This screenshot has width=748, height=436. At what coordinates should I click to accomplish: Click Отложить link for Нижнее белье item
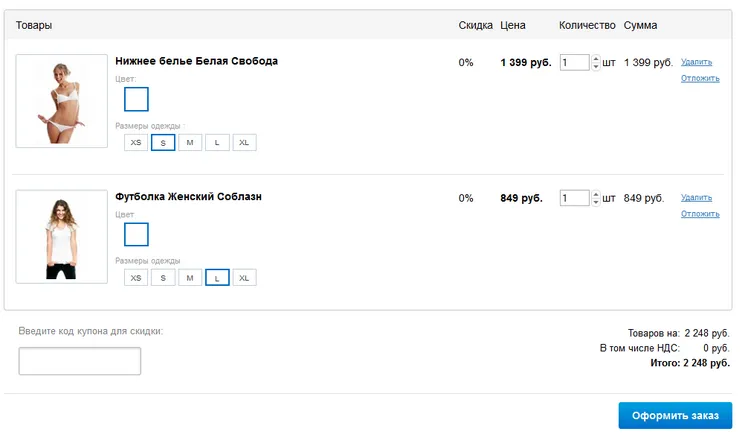coord(700,78)
